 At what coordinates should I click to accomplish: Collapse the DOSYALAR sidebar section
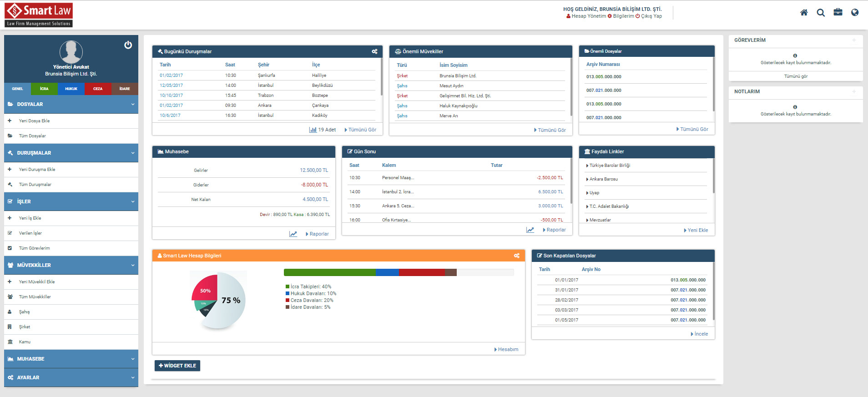click(x=71, y=104)
